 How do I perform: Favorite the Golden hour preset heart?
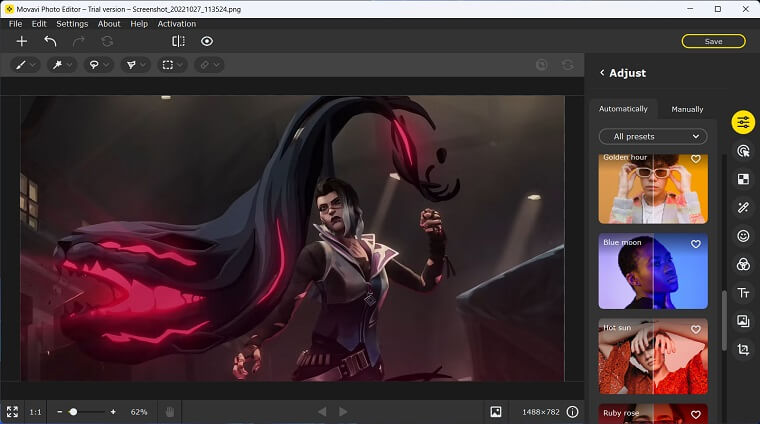696,159
